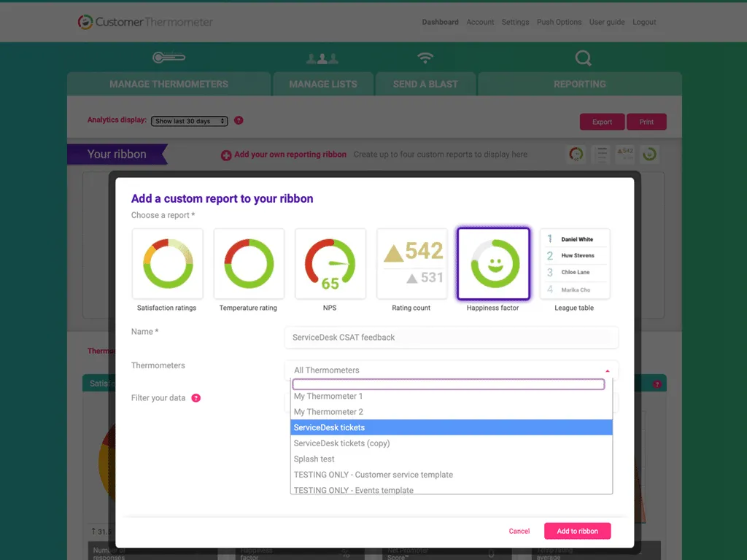Open the Send a Blast tab
The image size is (747, 560).
[x=425, y=85]
